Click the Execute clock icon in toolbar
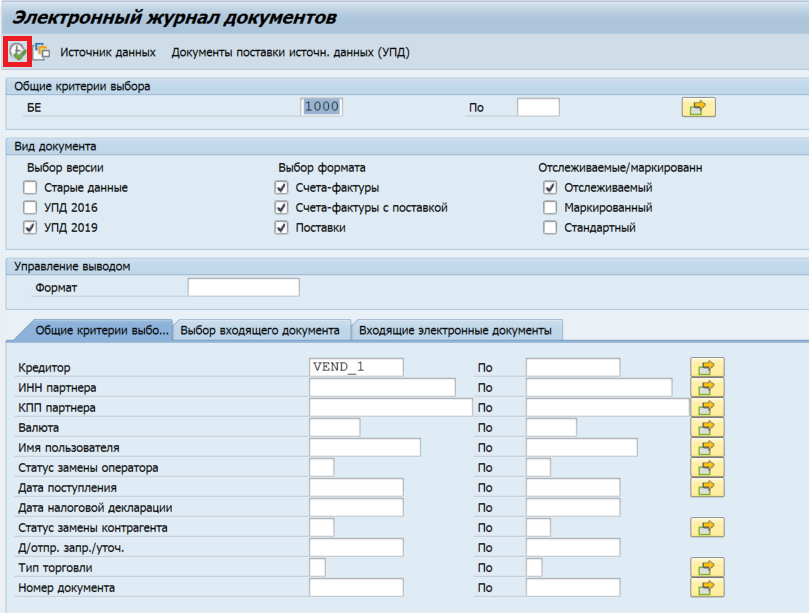The image size is (809, 613). point(17,51)
